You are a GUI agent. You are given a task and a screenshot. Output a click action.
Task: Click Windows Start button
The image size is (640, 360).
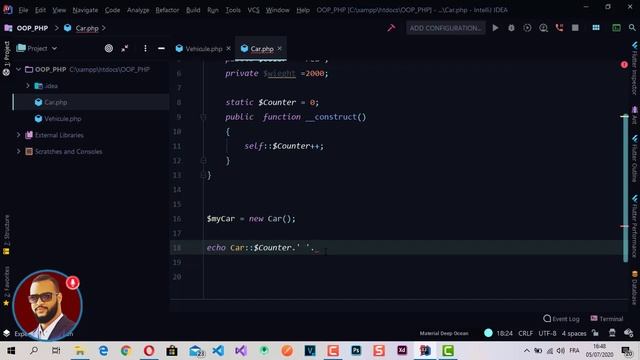(x=11, y=351)
